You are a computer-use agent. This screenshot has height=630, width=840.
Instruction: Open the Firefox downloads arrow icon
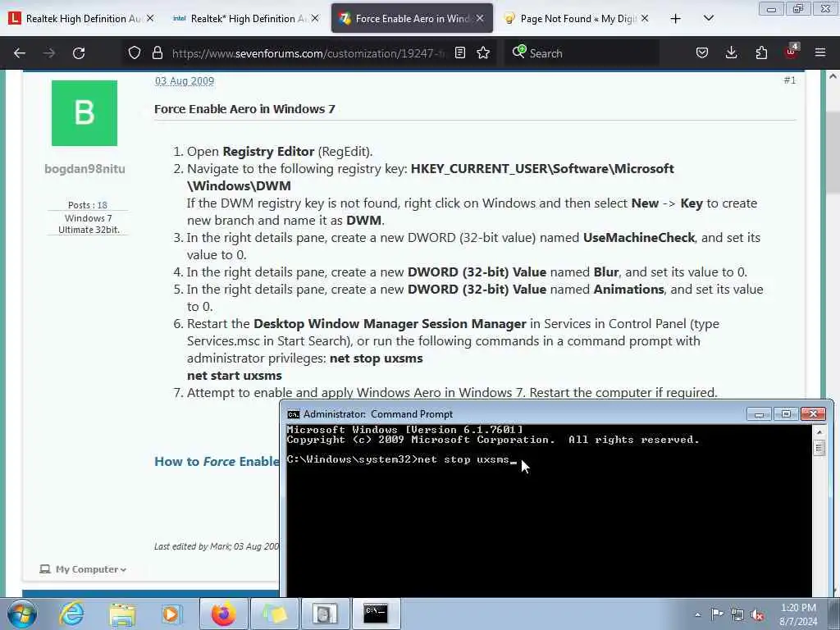pyautogui.click(x=731, y=53)
